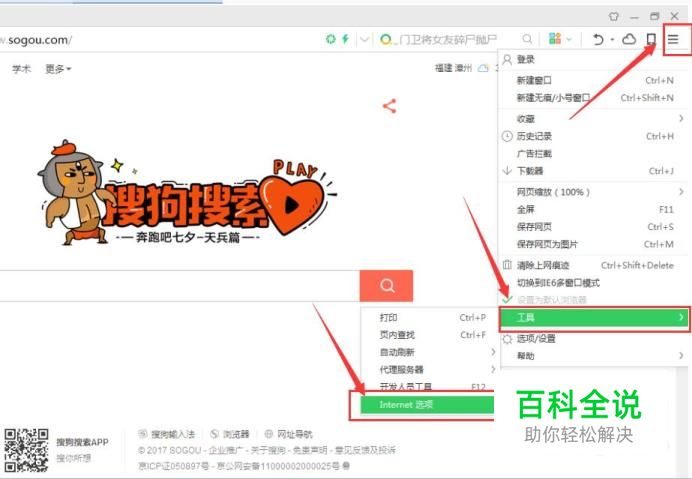
Task: Expand the 收藏 submenu
Action: tap(594, 118)
